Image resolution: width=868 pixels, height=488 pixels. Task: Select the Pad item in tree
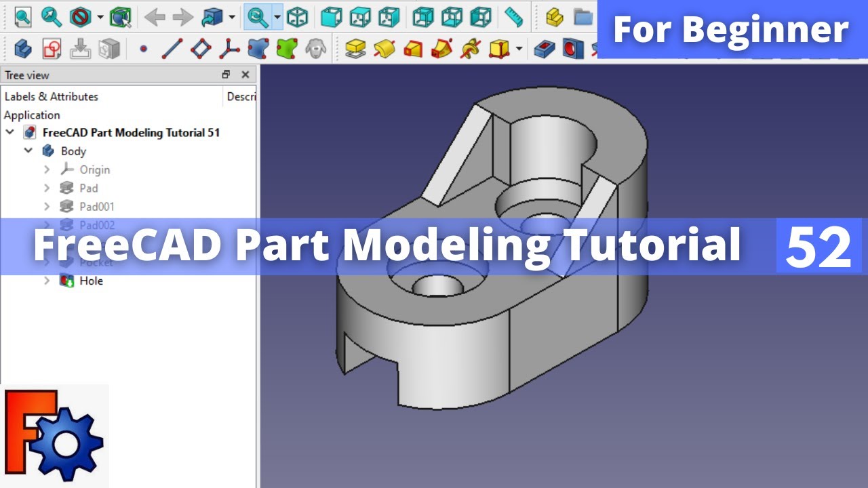88,188
